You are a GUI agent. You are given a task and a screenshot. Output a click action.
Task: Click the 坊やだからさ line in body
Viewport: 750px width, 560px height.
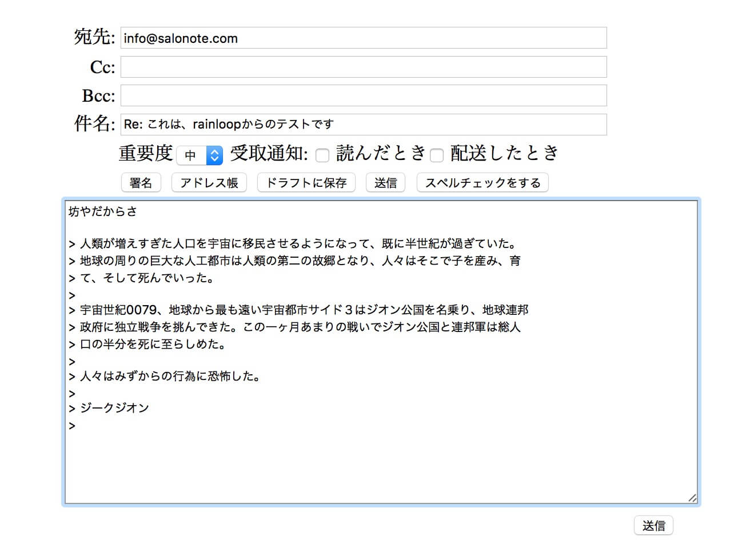click(103, 211)
